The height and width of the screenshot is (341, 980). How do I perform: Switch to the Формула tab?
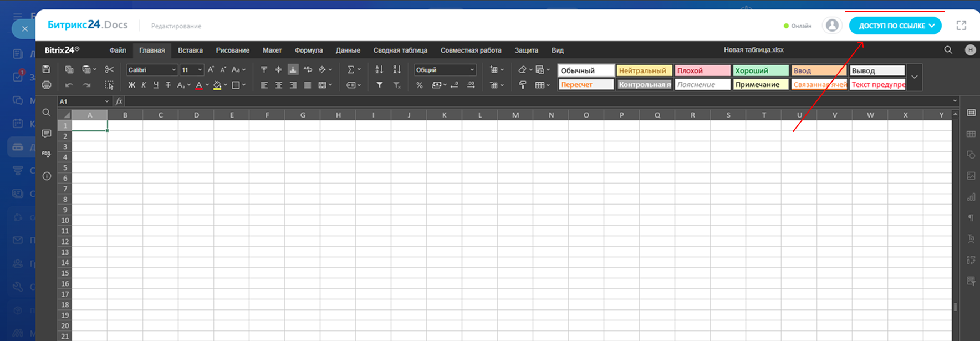309,50
